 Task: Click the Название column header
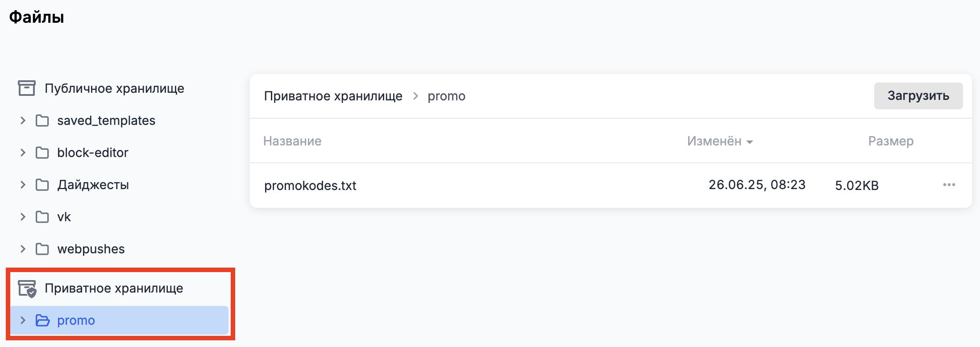(x=292, y=141)
